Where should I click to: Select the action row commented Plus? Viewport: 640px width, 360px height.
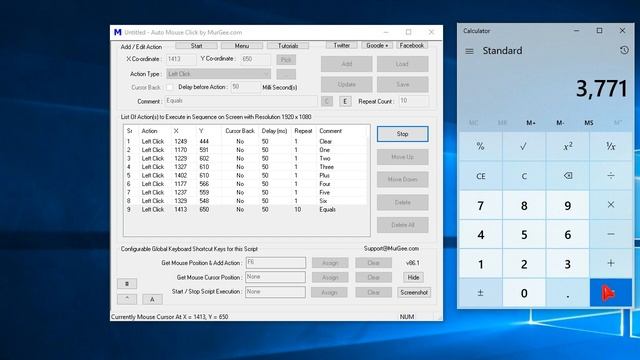[x=246, y=176]
